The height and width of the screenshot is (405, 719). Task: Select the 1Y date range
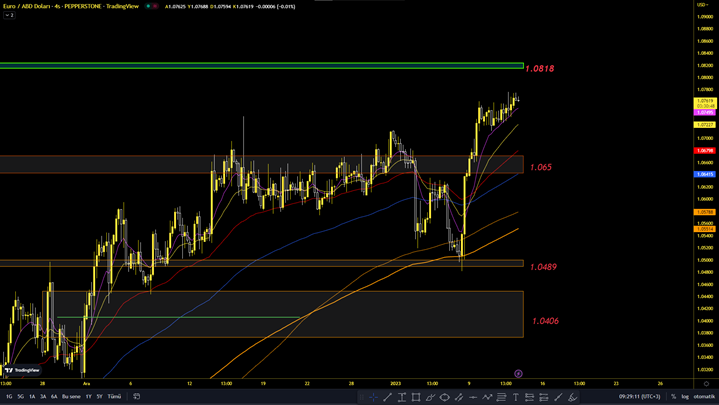pyautogui.click(x=88, y=396)
